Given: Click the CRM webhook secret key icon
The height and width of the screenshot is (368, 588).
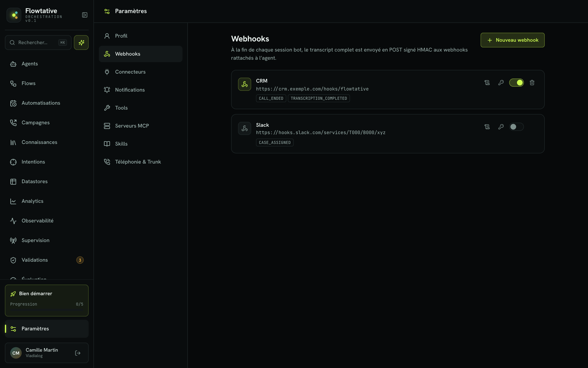Looking at the screenshot, I should click(x=501, y=83).
